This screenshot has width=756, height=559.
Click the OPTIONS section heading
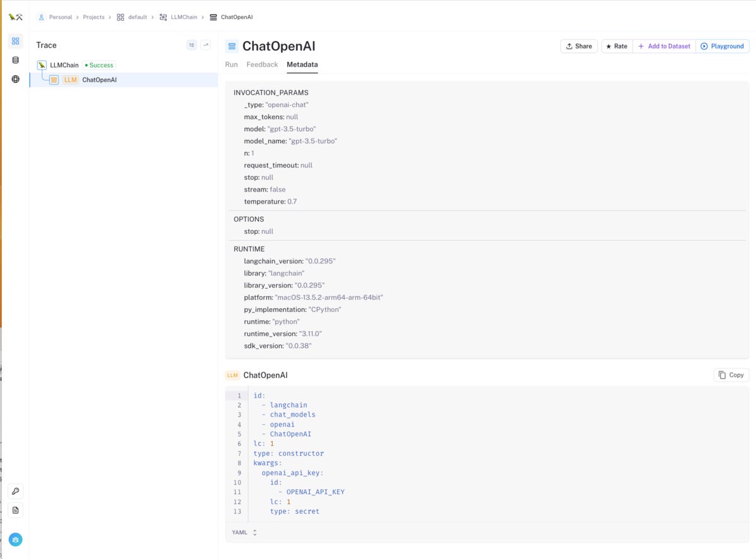pyautogui.click(x=249, y=219)
